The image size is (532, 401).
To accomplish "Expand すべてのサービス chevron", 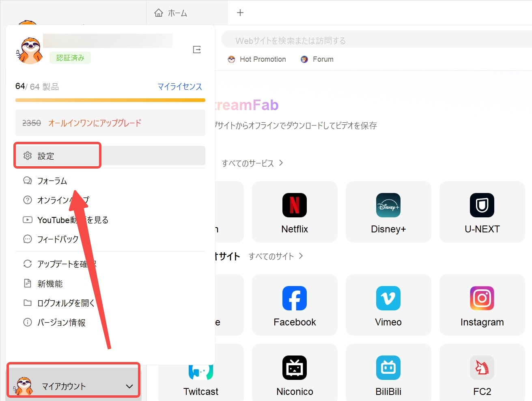I will [281, 163].
